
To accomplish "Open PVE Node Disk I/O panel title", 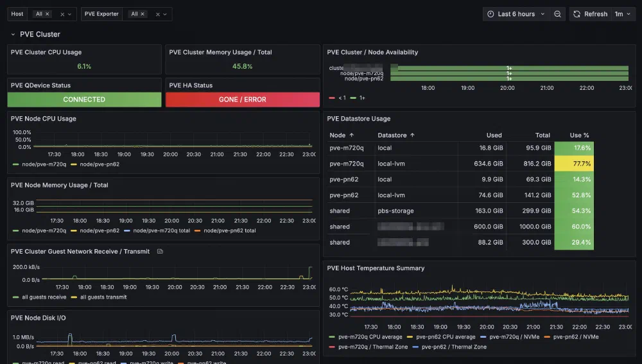I will point(38,318).
